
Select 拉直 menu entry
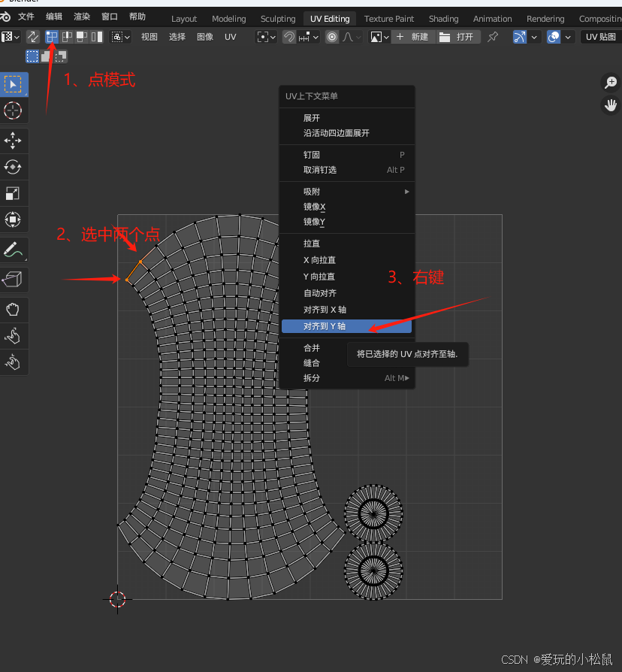tap(346, 244)
